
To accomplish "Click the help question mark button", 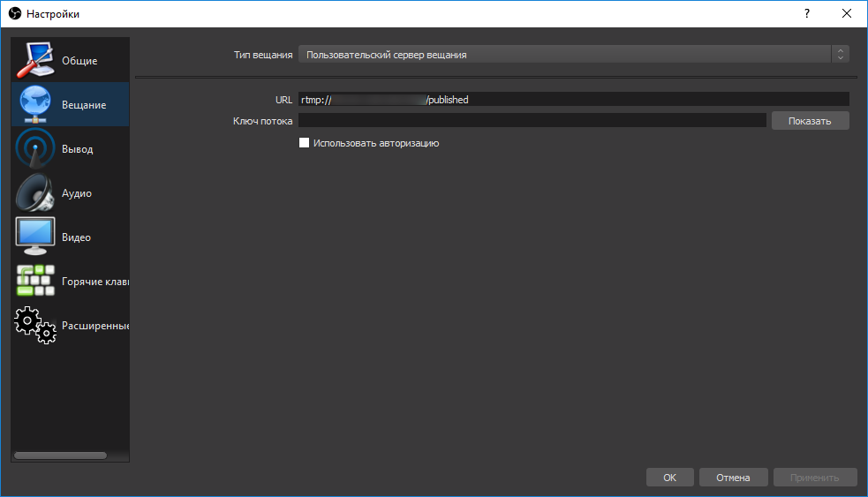I will coord(806,14).
